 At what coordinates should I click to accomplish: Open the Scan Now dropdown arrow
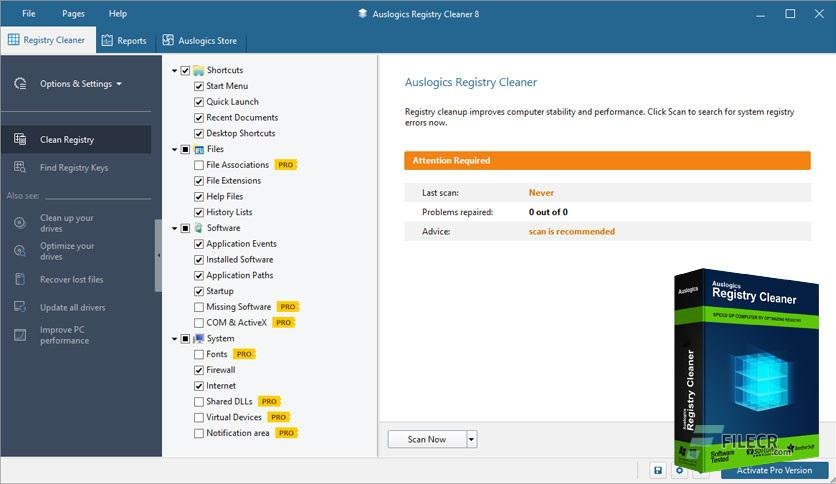(x=471, y=439)
